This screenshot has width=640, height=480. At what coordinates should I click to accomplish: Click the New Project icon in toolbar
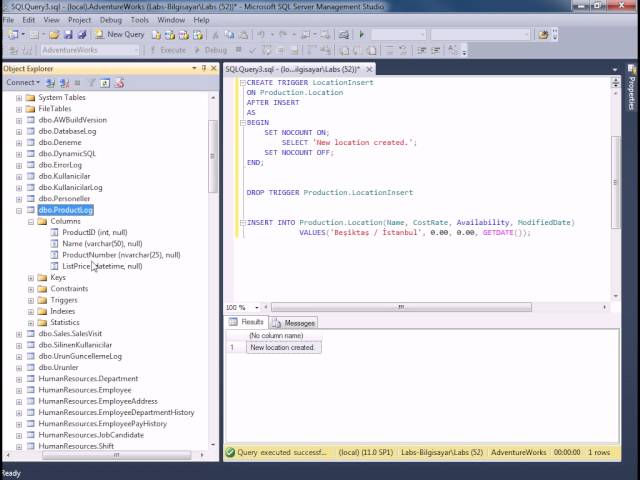click(13, 35)
